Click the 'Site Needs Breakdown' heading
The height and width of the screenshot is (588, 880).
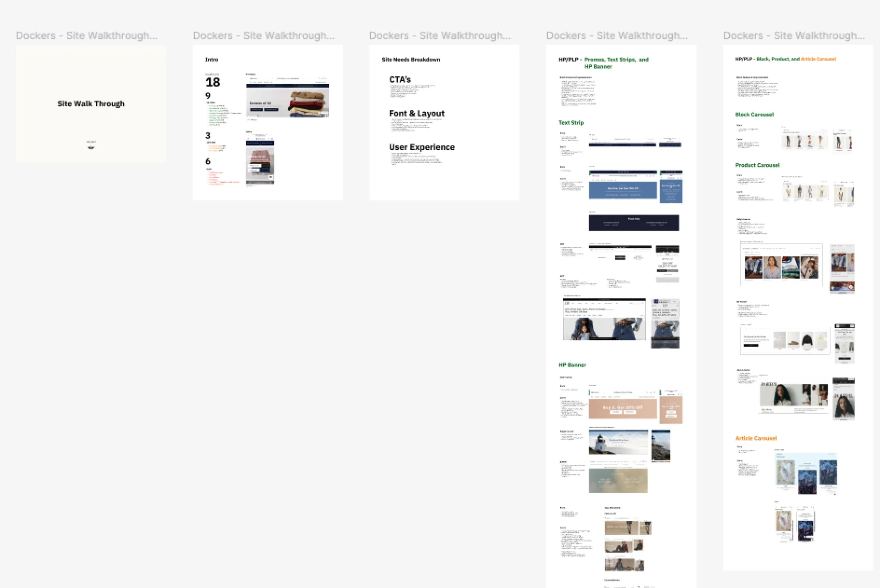[x=411, y=59]
